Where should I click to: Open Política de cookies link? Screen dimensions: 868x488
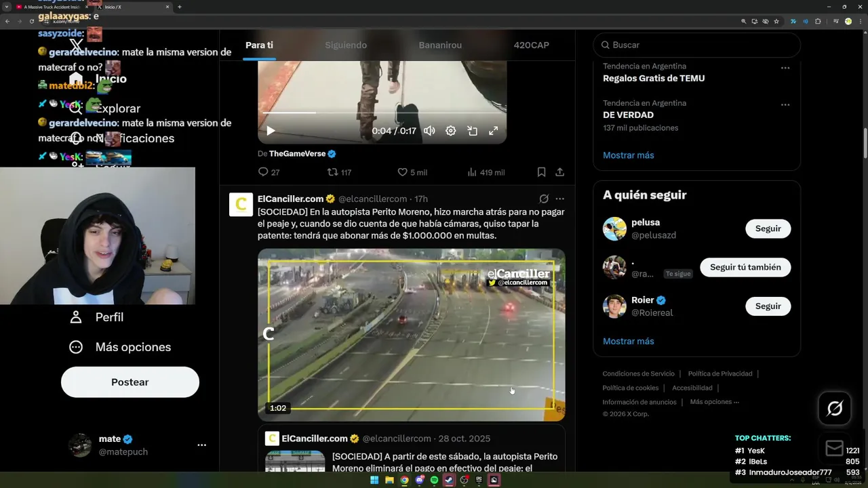[x=631, y=388]
